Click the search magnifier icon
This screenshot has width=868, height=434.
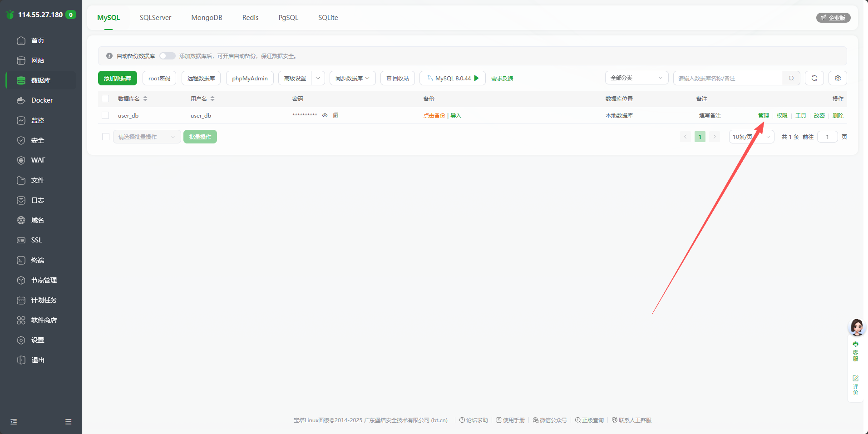791,78
